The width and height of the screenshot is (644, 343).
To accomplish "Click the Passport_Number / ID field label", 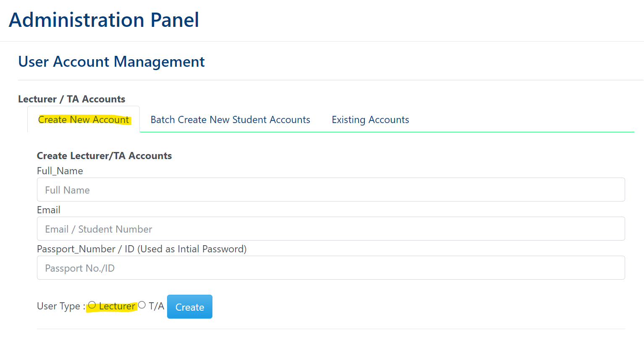I will [141, 249].
